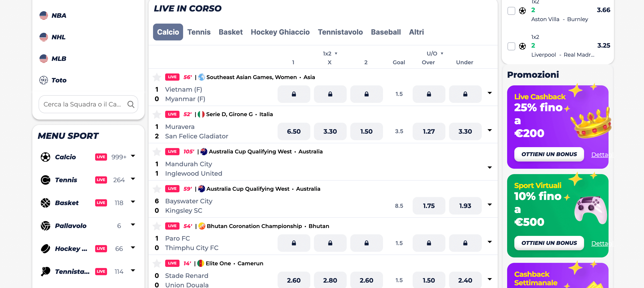Open the U/O market dropdown
Viewport: 644px width, 288px height.
434,53
